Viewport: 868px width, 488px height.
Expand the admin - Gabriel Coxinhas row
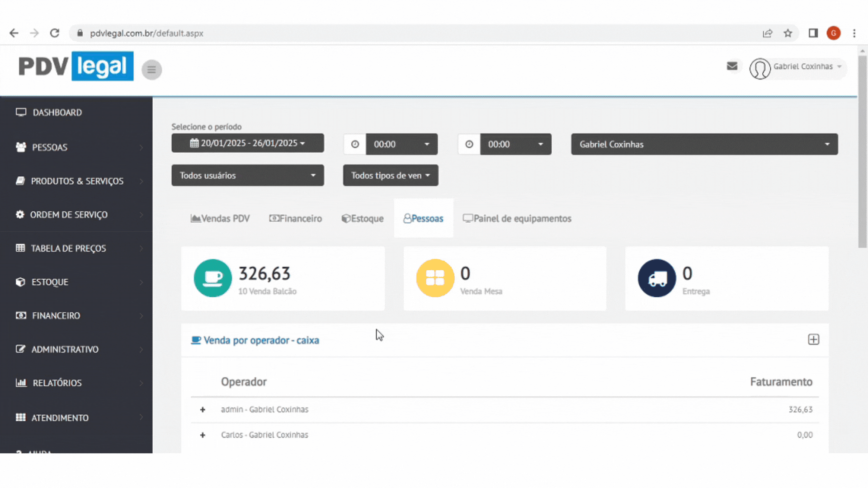pyautogui.click(x=203, y=410)
